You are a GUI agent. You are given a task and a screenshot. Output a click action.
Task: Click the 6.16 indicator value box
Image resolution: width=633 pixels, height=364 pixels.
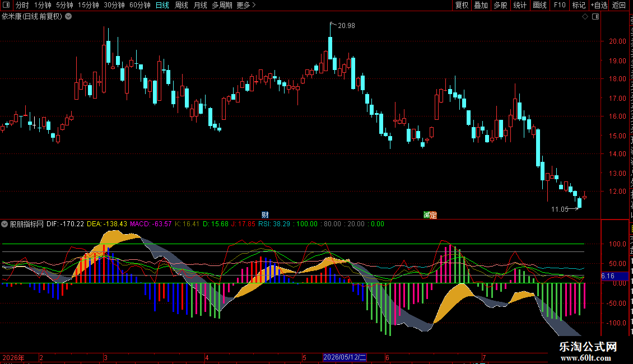click(615, 276)
